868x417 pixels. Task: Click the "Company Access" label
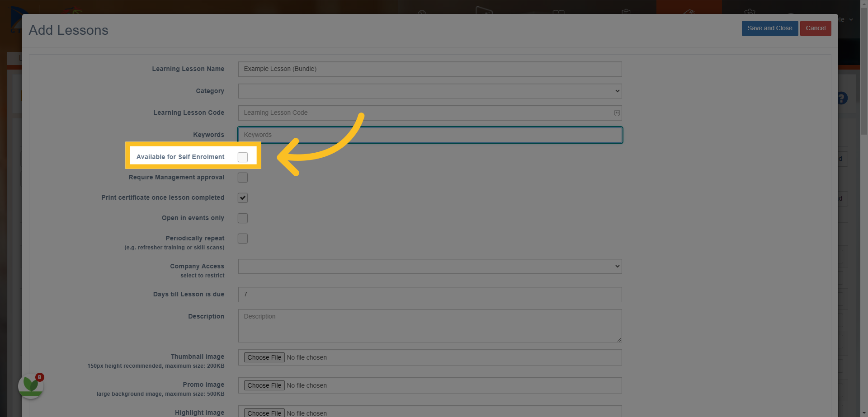click(x=197, y=267)
